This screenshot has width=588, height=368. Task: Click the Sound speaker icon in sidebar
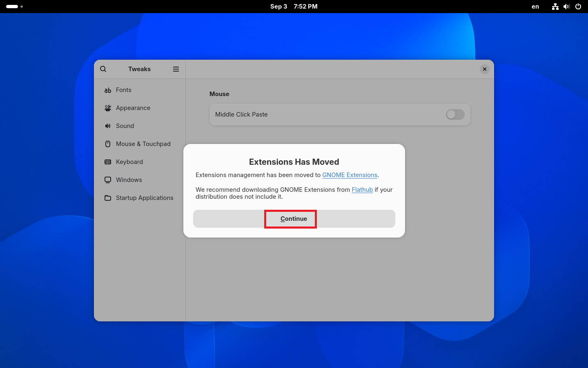point(108,126)
